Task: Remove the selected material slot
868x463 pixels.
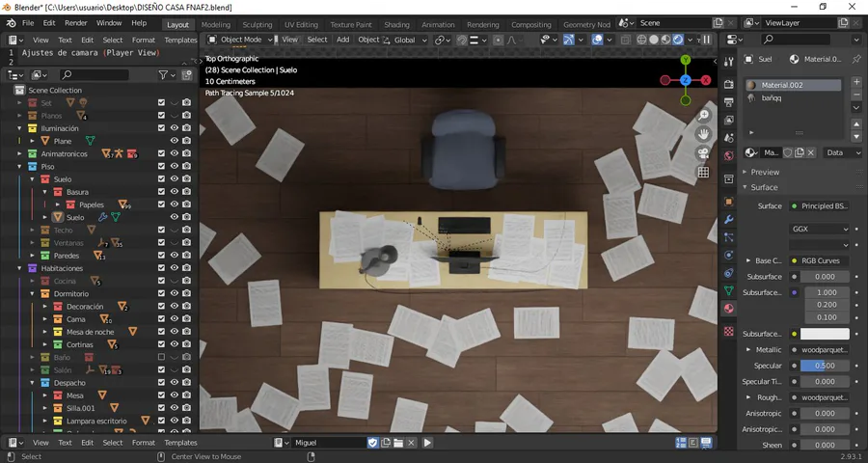Action: tap(856, 95)
